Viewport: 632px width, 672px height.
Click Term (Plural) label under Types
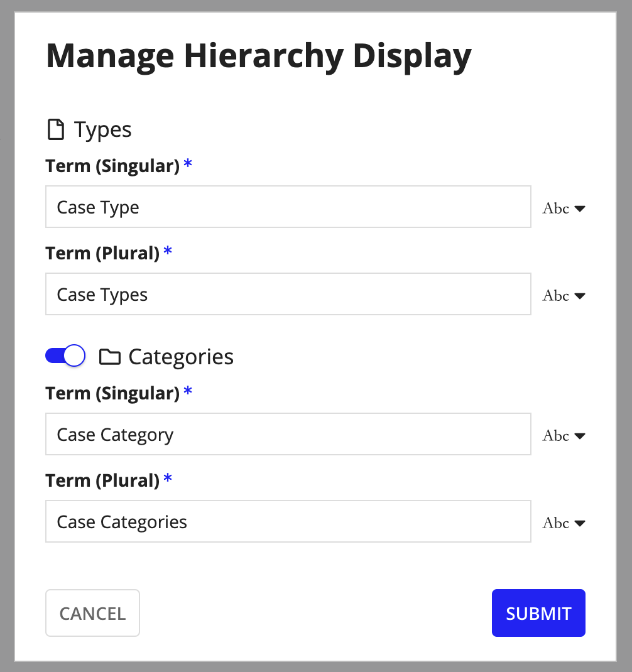102,253
